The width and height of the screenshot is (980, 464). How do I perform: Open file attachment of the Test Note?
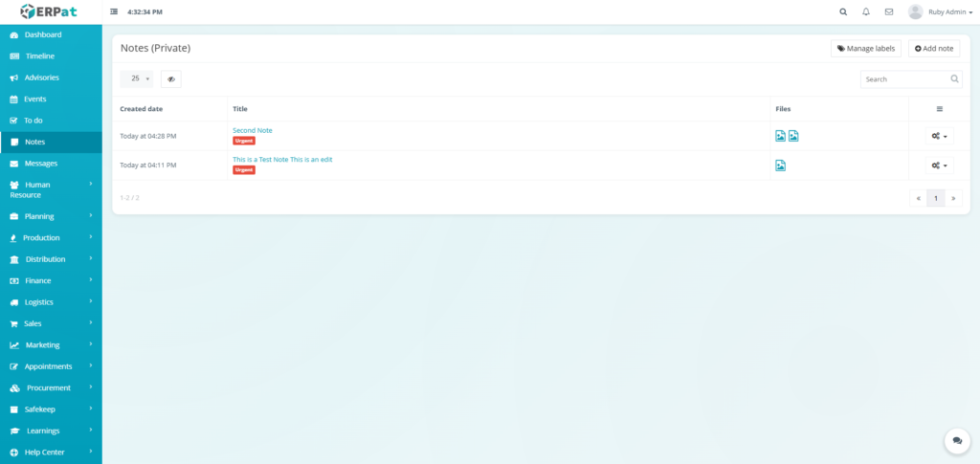(x=781, y=166)
